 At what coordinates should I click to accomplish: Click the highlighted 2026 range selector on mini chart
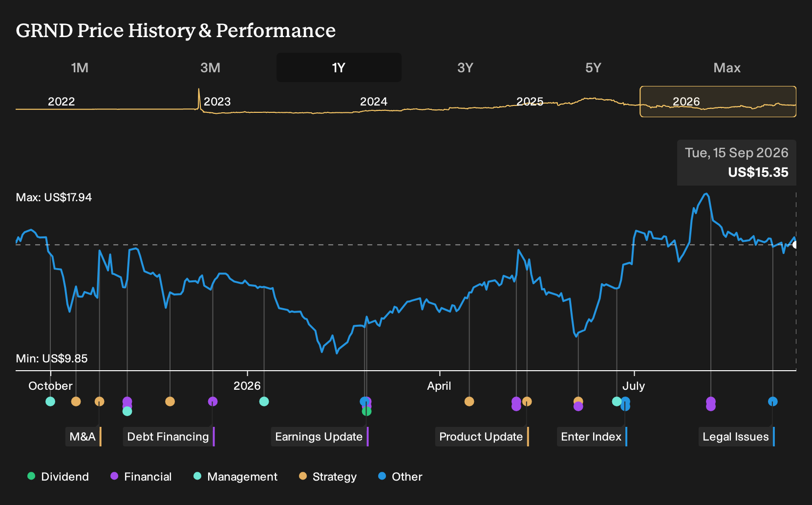click(718, 102)
